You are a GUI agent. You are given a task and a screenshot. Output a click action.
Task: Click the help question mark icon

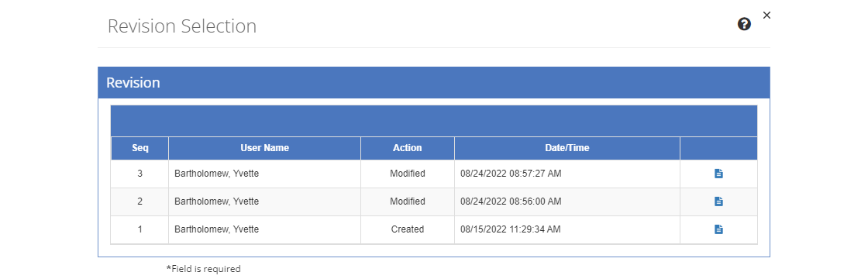point(745,24)
